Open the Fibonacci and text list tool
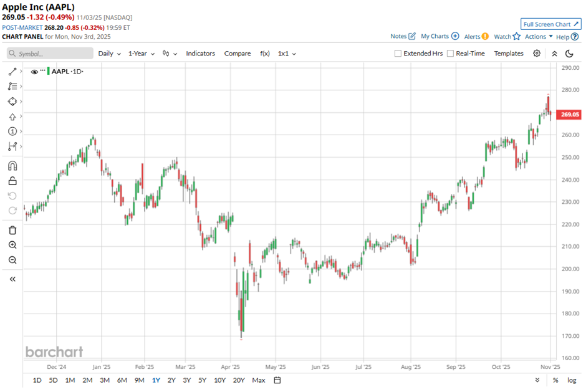 click(12, 87)
